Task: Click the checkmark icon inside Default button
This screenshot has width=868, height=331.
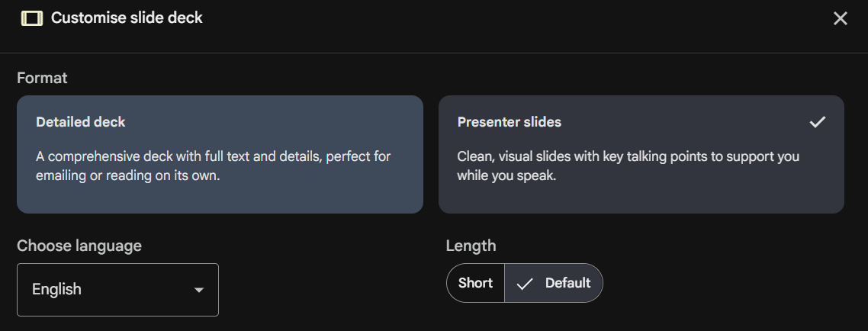Action: coord(525,284)
